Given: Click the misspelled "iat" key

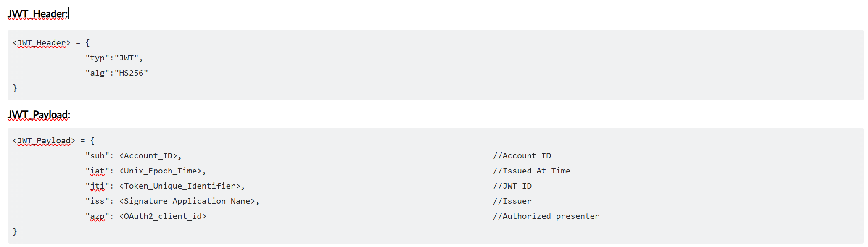Looking at the screenshot, I should click(97, 171).
